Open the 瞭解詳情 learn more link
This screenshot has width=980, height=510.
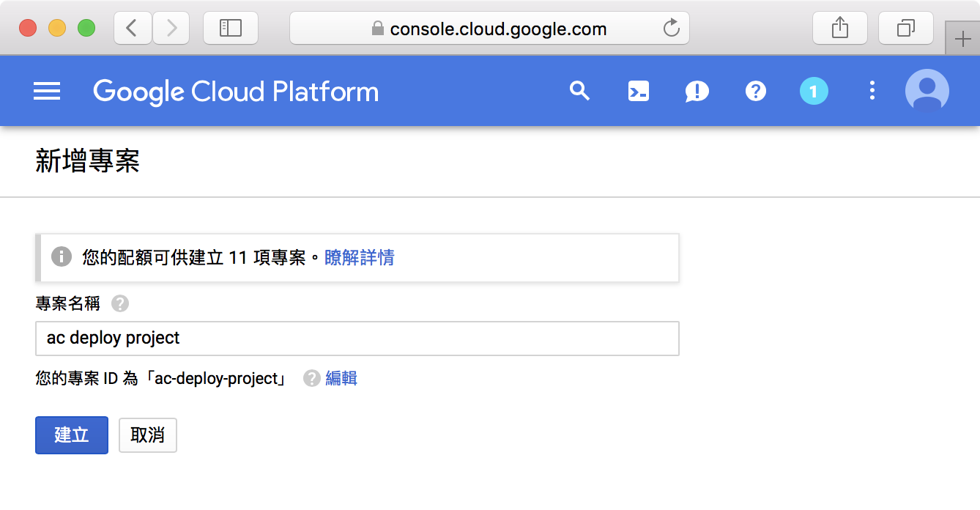point(360,257)
